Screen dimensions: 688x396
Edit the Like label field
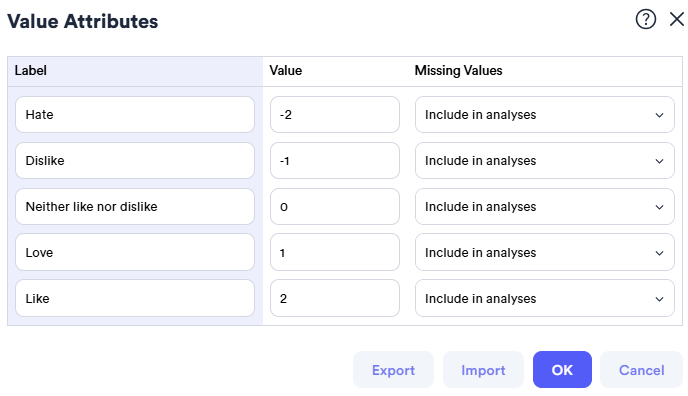pyautogui.click(x=135, y=298)
